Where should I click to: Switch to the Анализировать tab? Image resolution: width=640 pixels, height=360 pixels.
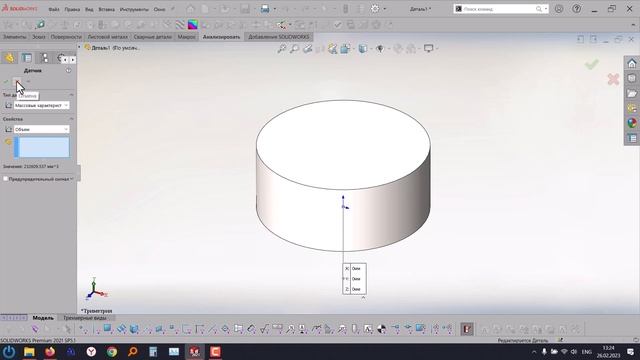[221, 37]
